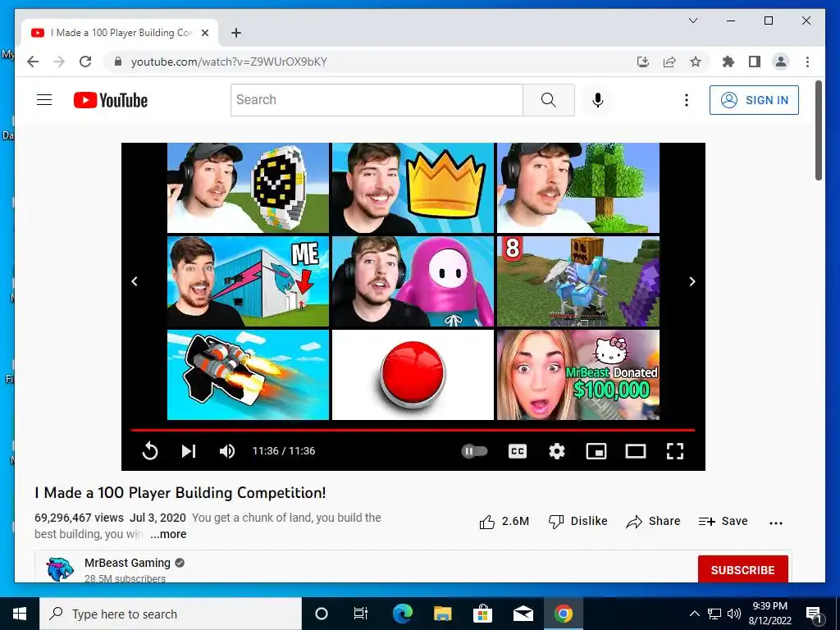
Task: Select the I Made a 100 Player tab
Action: (120, 33)
